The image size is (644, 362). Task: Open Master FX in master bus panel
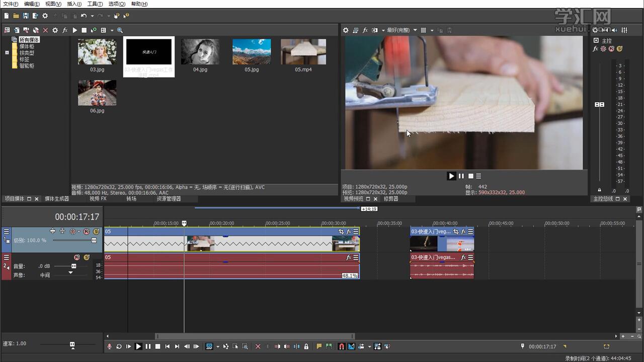[596, 49]
